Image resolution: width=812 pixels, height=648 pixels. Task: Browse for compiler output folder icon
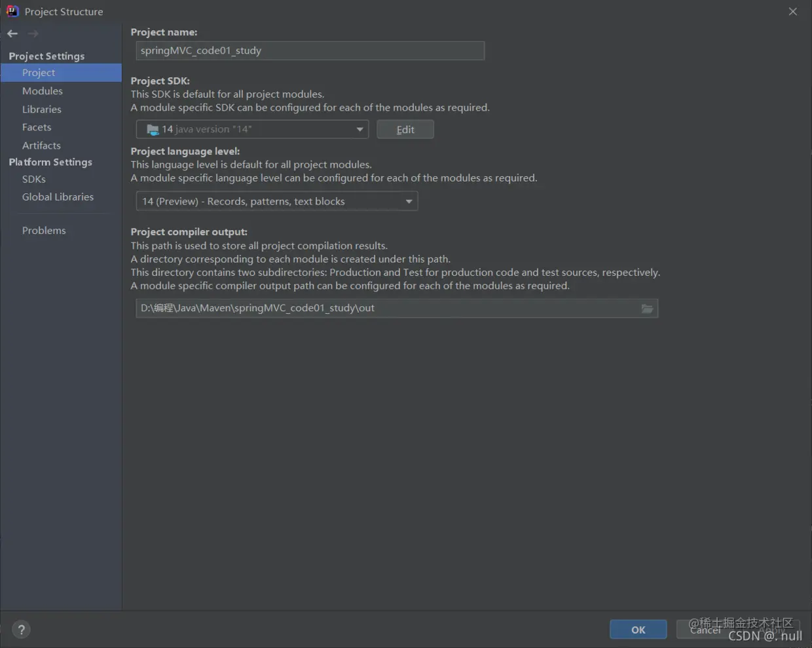(x=647, y=309)
